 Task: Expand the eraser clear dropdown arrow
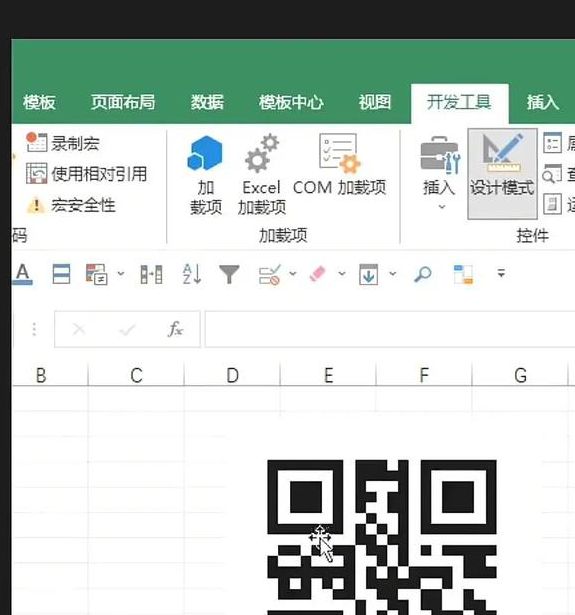(342, 273)
